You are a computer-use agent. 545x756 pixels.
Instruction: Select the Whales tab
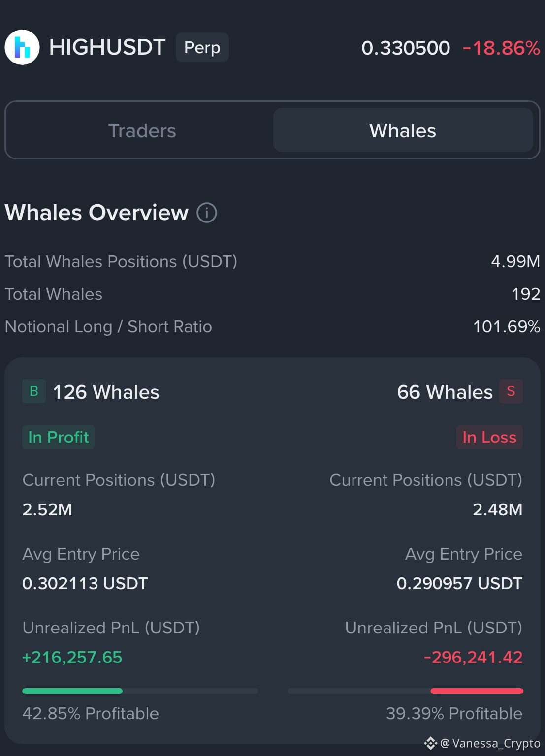pos(403,130)
